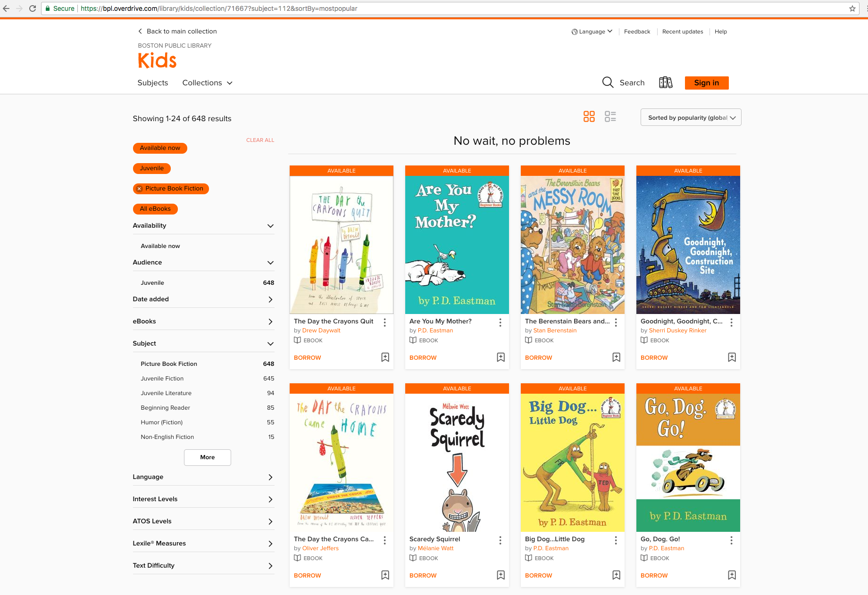Borrow The Day the Crayons Quit
This screenshot has height=595, width=868.
tap(307, 358)
